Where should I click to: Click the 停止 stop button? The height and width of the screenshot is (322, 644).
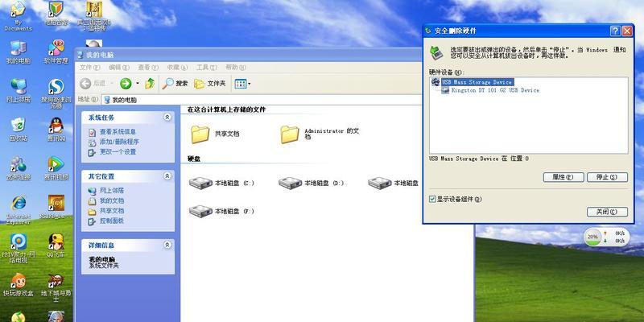[607, 177]
